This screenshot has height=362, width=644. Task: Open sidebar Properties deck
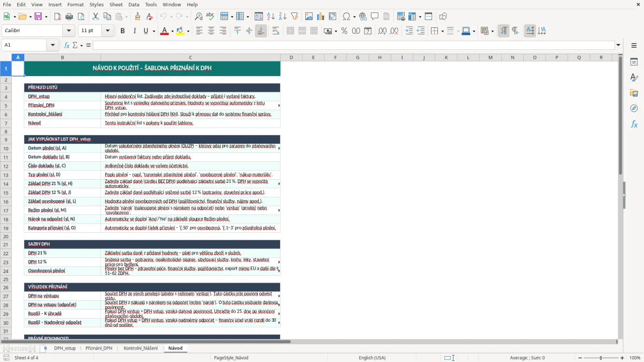pyautogui.click(x=634, y=62)
